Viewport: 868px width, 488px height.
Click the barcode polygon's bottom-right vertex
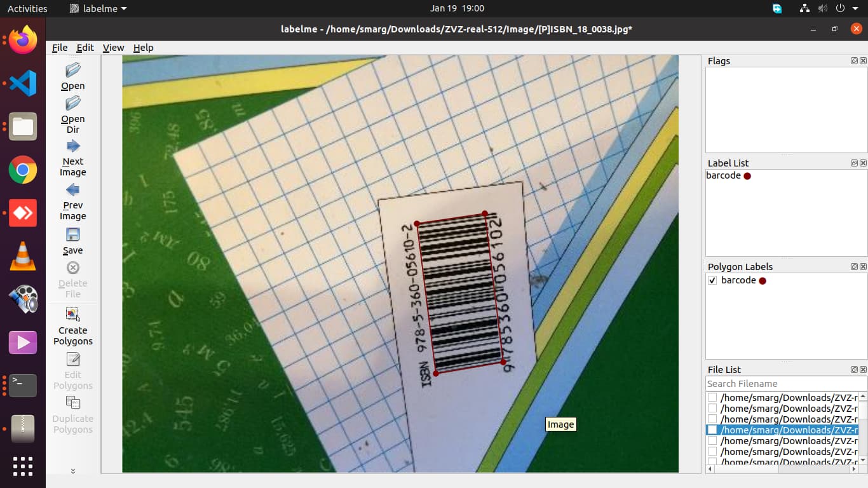(x=504, y=363)
